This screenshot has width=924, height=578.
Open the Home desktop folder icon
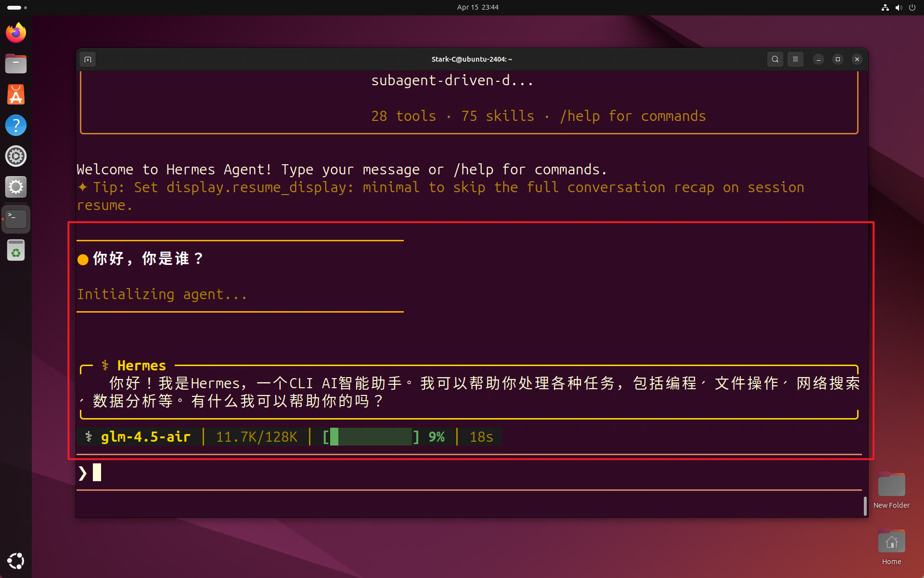tap(891, 547)
